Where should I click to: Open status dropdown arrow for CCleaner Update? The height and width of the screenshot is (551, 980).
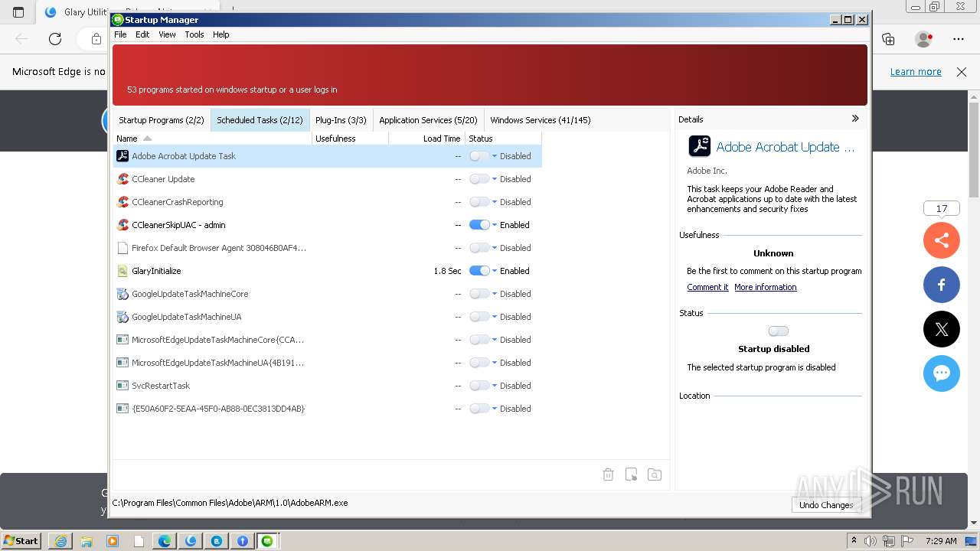tap(495, 179)
